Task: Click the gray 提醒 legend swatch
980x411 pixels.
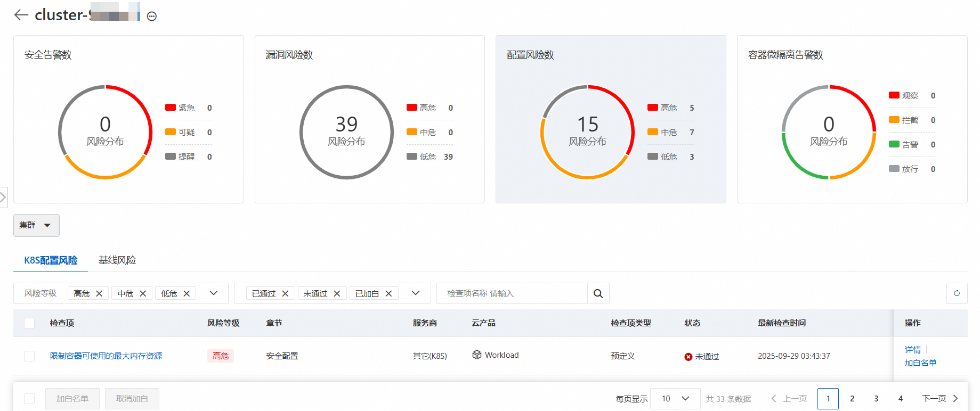Action: [x=171, y=157]
